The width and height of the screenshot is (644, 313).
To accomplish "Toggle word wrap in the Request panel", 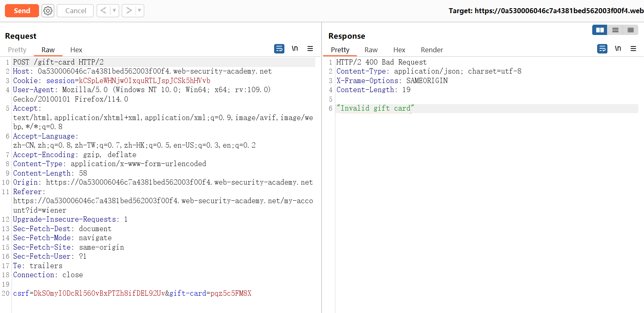I will tap(279, 49).
